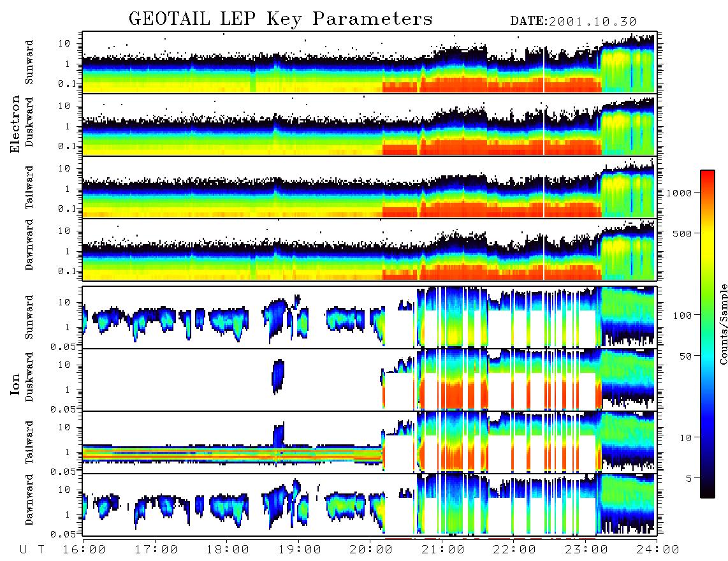Select the colorbar tick label 10
Screen dimensions: 728x561
(x=685, y=438)
